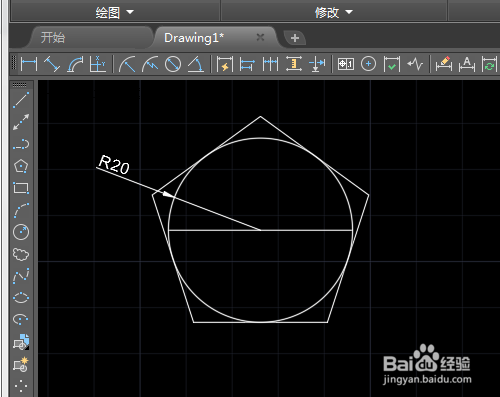Click the Dimension Space tool
Viewport: 500px width, 397px height.
click(294, 64)
